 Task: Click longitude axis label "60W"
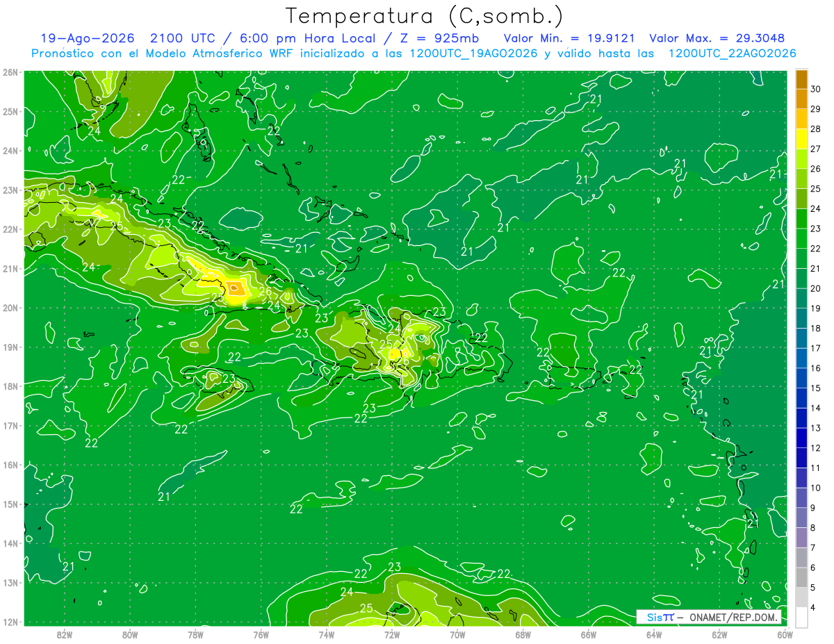click(x=785, y=634)
